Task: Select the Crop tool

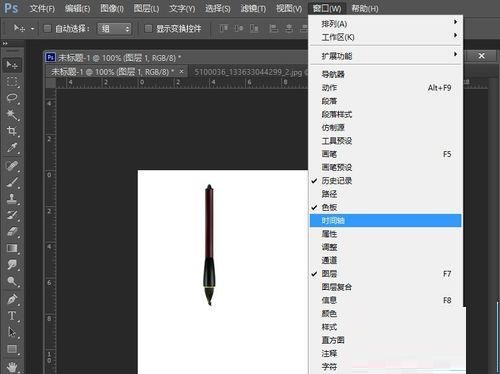Action: coord(12,131)
